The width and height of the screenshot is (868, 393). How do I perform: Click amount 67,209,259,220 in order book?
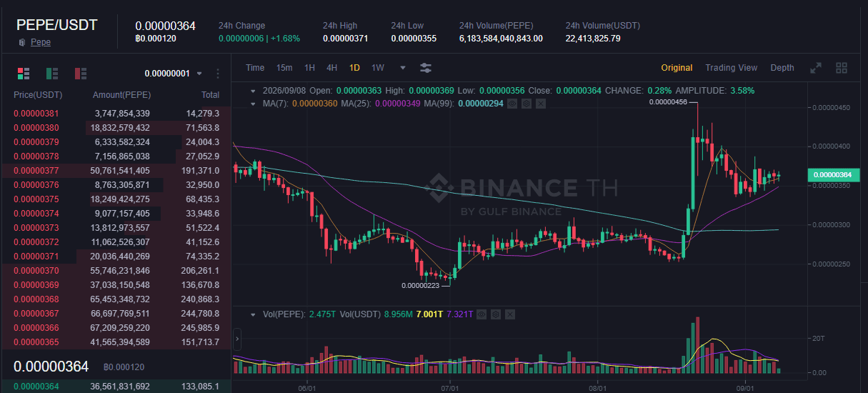(120, 327)
